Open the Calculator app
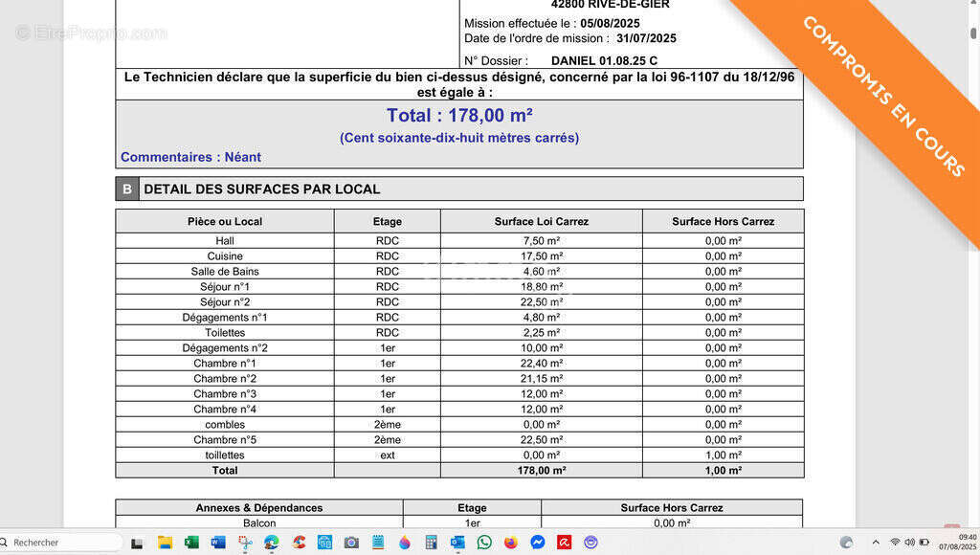Viewport: 980px width, 555px height. [x=432, y=543]
